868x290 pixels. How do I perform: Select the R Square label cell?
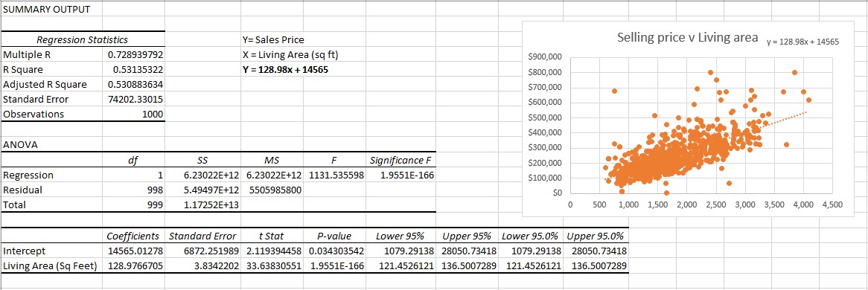51,71
